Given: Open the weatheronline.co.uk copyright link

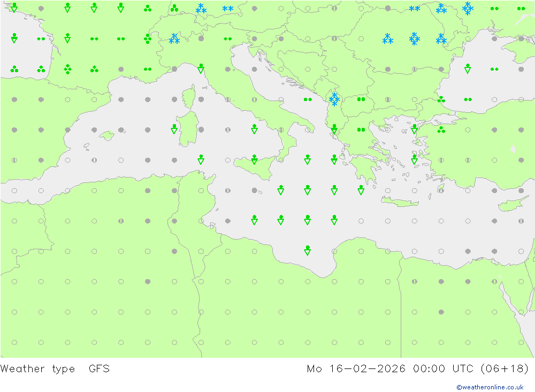Looking at the screenshot, I should tap(490, 387).
